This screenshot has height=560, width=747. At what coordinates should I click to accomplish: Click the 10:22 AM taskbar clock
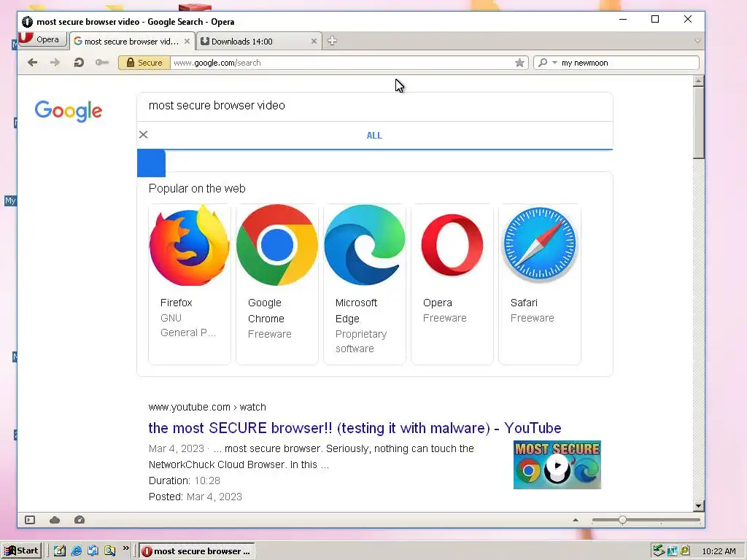[719, 551]
